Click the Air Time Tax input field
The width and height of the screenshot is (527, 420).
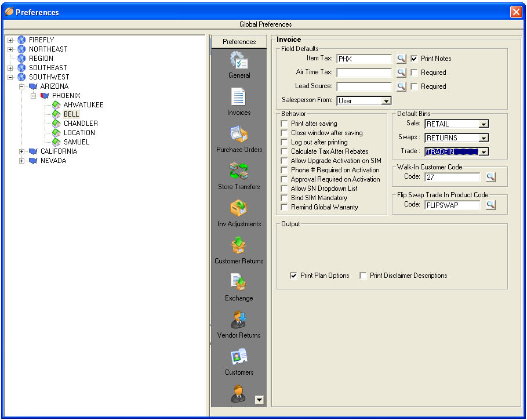[364, 73]
